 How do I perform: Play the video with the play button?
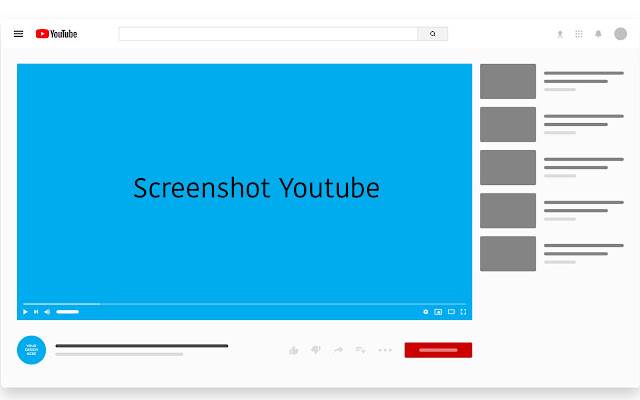click(x=25, y=312)
